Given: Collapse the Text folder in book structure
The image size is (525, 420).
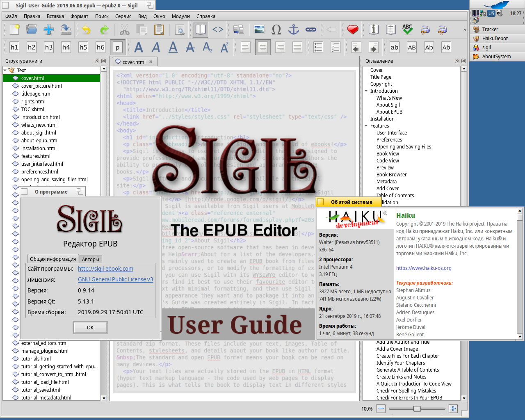Looking at the screenshot, I should [x=5, y=71].
